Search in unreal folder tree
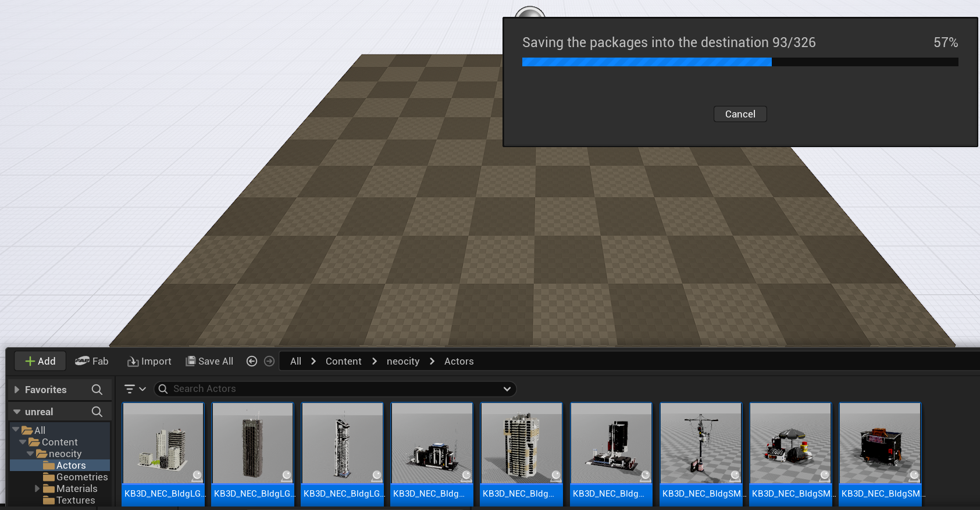 pyautogui.click(x=97, y=412)
